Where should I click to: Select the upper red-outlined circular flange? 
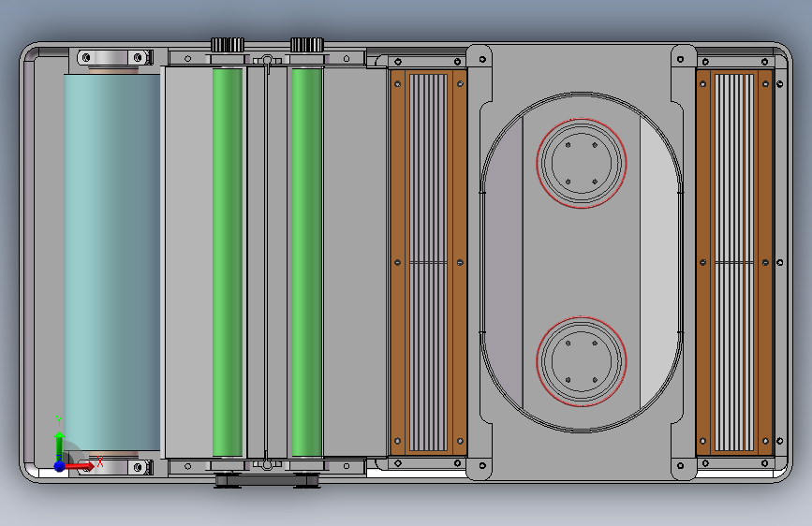582,164
